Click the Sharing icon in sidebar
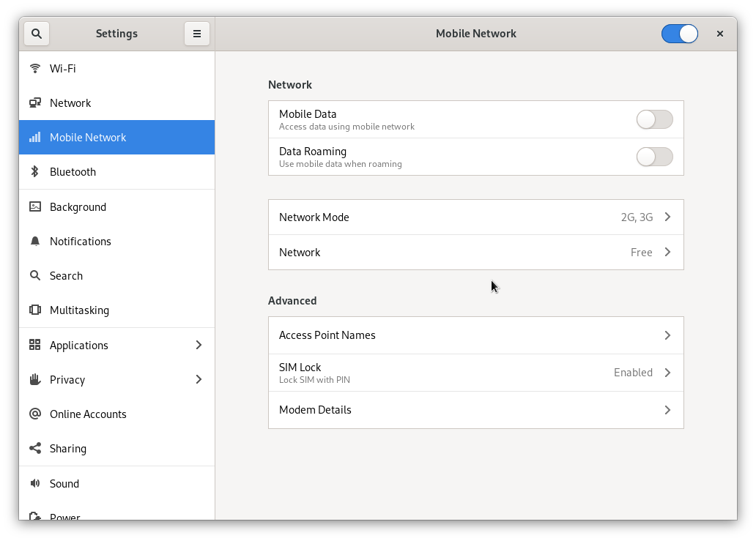Viewport: 756px width, 541px height. coord(34,449)
